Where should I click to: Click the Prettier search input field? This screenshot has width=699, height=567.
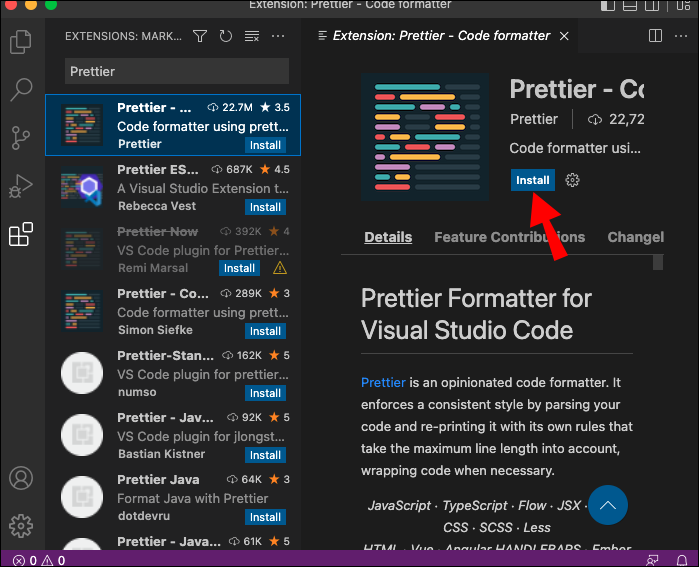(177, 71)
